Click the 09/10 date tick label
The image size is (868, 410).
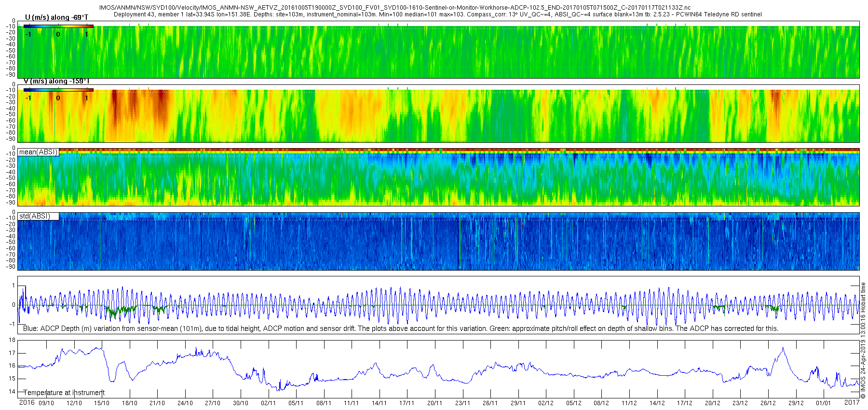click(x=46, y=403)
